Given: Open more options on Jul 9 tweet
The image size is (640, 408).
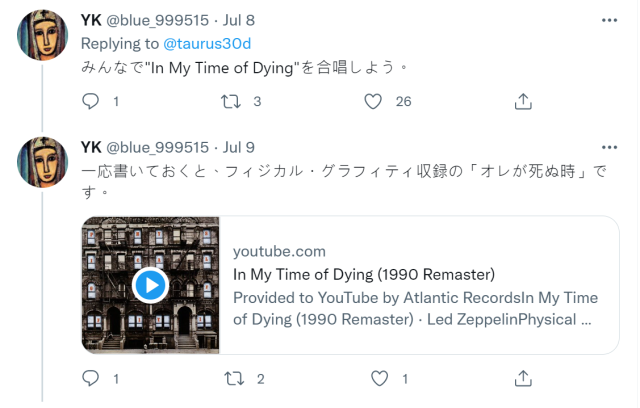Looking at the screenshot, I should tap(609, 147).
